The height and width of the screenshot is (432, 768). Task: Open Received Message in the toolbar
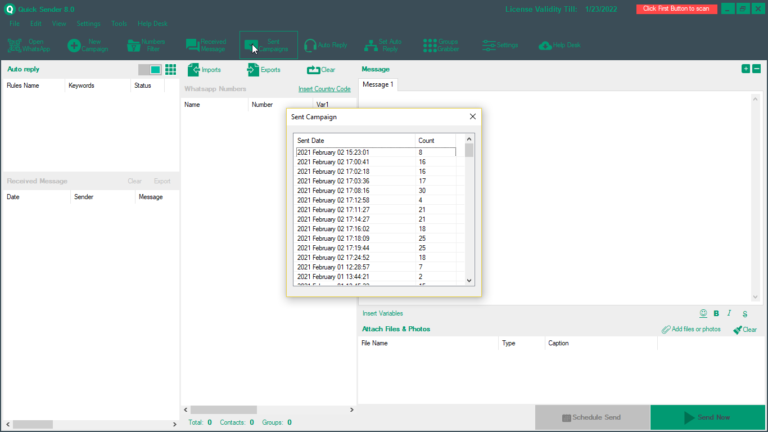[206, 45]
